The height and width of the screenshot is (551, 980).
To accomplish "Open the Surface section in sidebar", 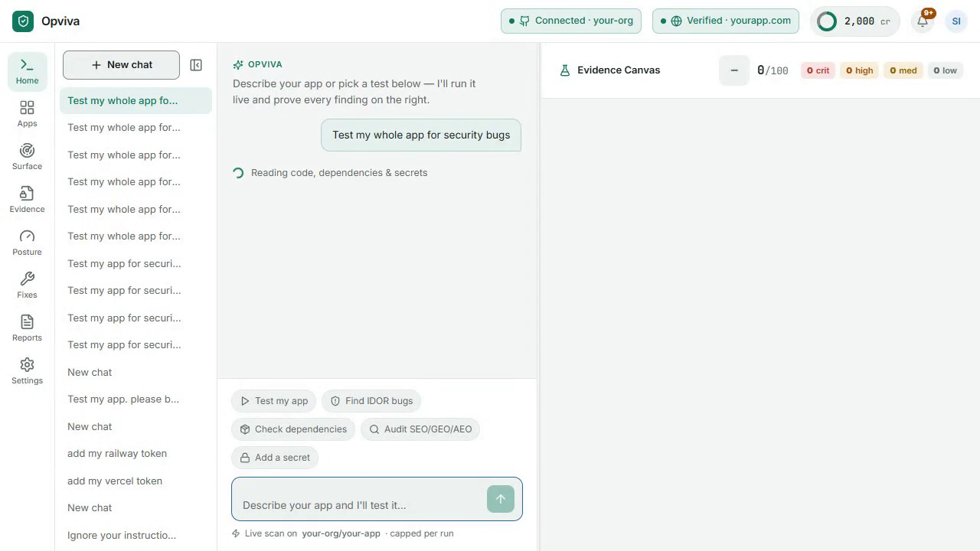I will 27,157.
